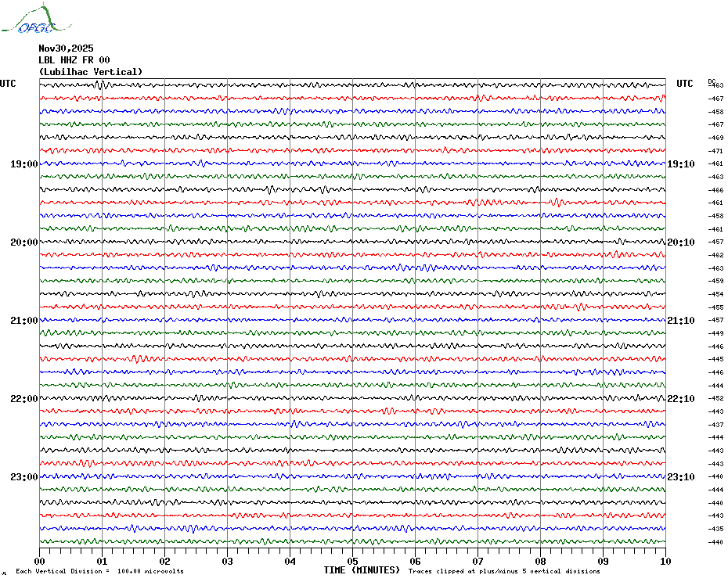Viewport: 728px width, 582px height.
Task: Click the 03 minute tick label
Action: tap(228, 561)
